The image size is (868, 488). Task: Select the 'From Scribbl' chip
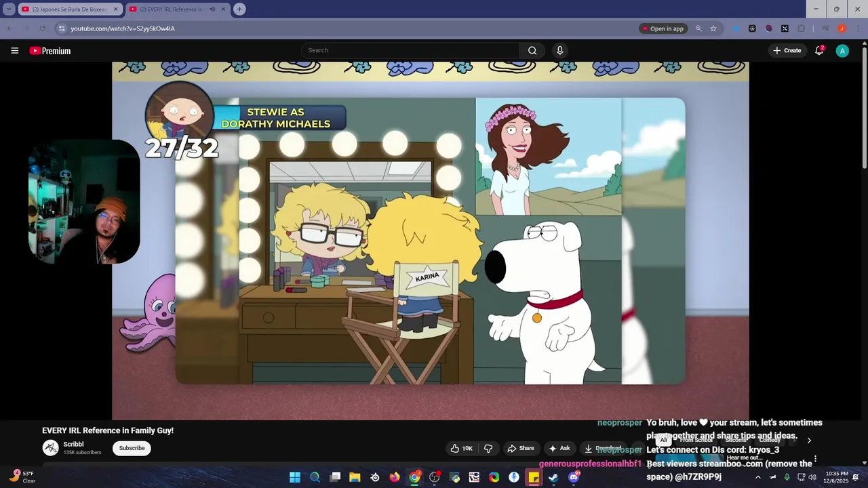click(x=696, y=440)
